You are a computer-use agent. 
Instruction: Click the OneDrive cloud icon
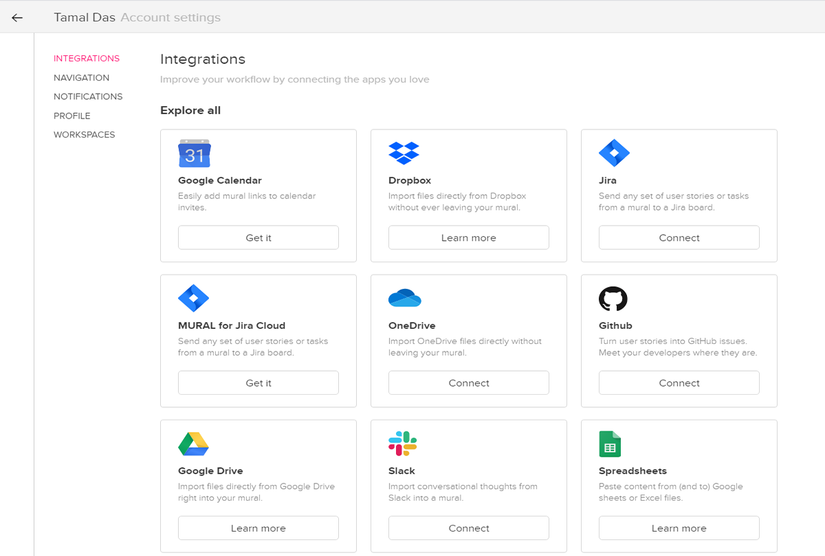tap(404, 298)
